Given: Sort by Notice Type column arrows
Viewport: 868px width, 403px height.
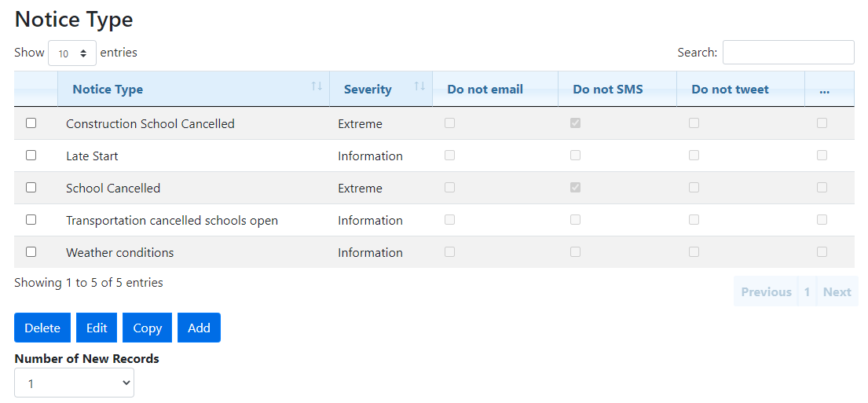Looking at the screenshot, I should 317,86.
